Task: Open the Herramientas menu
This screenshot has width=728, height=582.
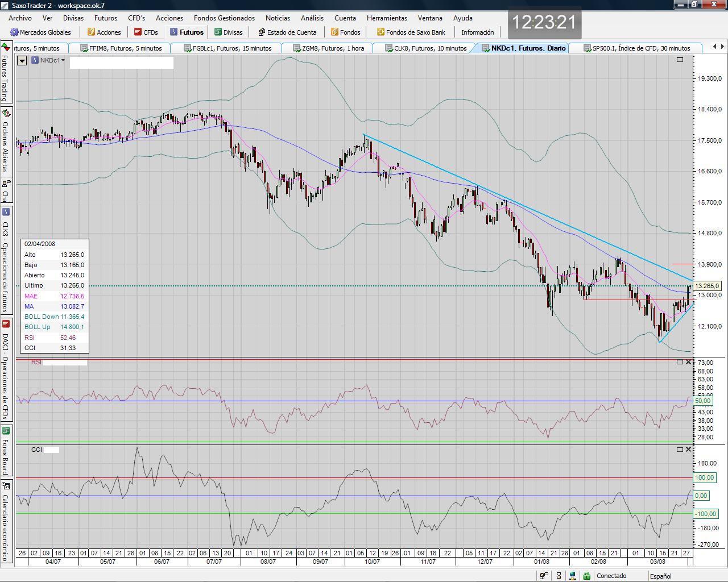Action: (x=387, y=18)
